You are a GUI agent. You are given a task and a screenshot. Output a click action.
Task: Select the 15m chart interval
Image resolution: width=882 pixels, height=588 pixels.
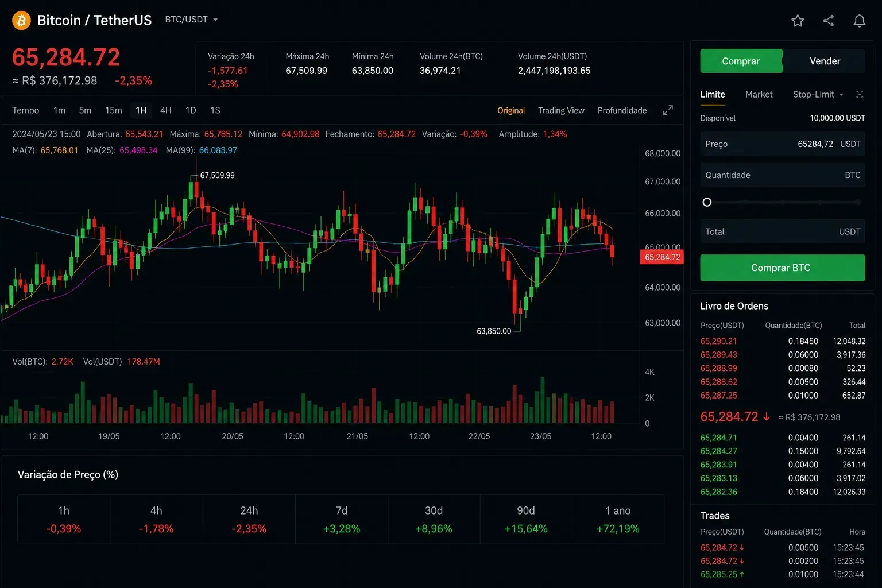tap(114, 110)
